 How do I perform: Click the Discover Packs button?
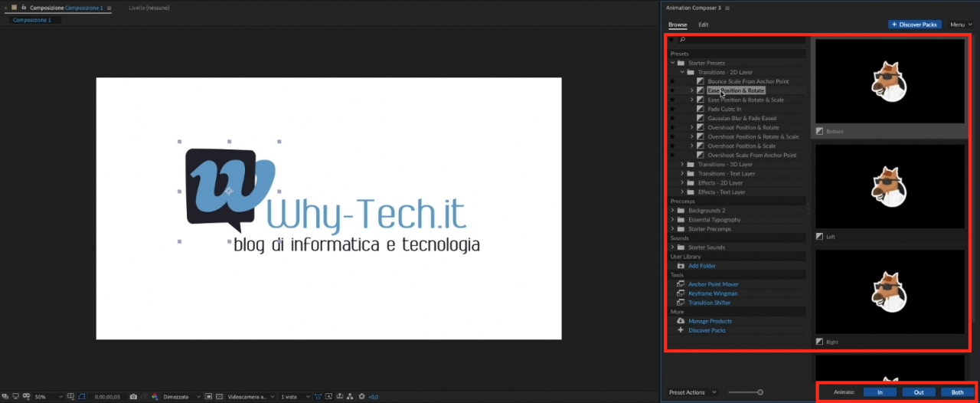coord(915,25)
